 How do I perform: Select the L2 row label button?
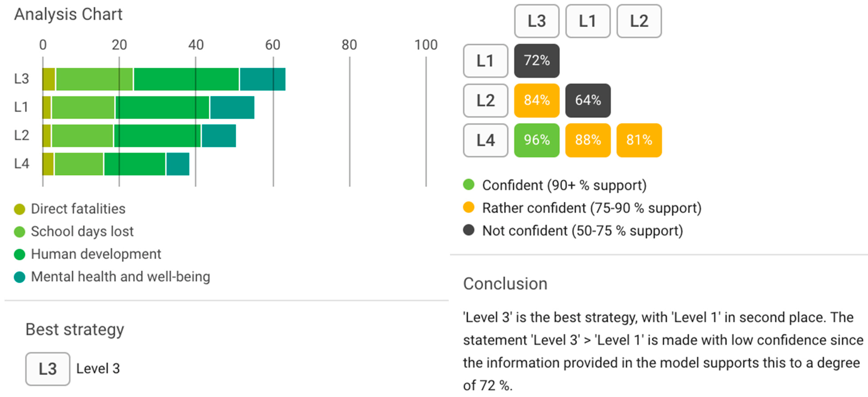coord(485,100)
